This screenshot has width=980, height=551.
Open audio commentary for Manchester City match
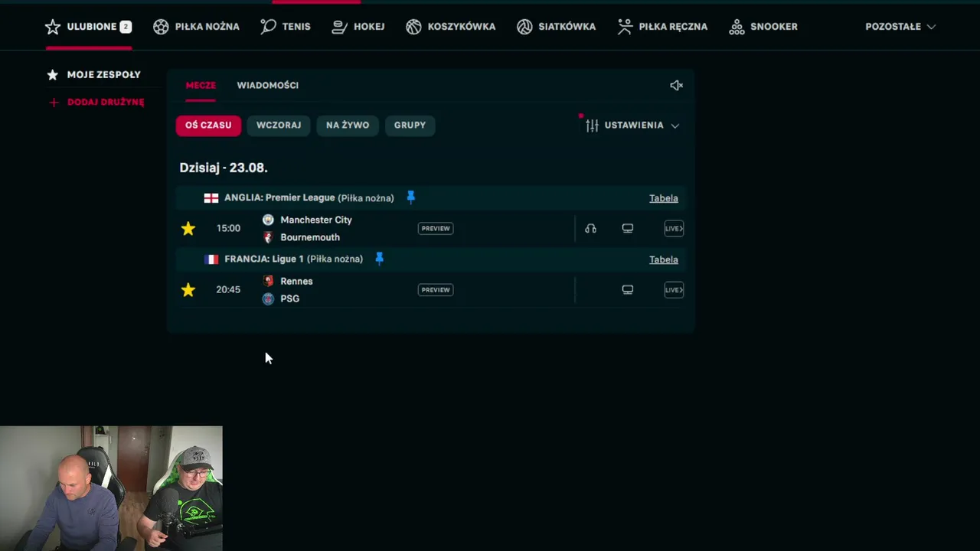point(590,228)
